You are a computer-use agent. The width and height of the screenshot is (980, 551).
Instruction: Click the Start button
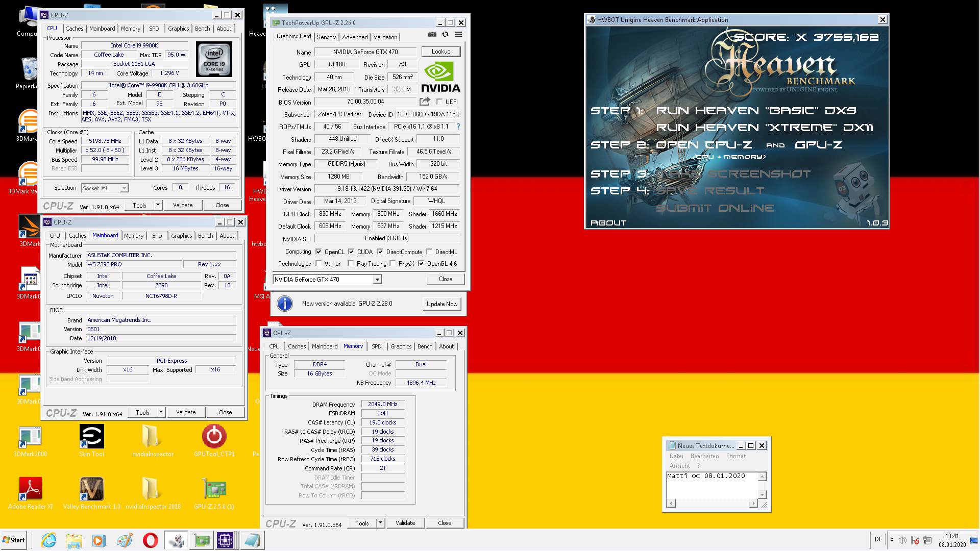click(14, 540)
